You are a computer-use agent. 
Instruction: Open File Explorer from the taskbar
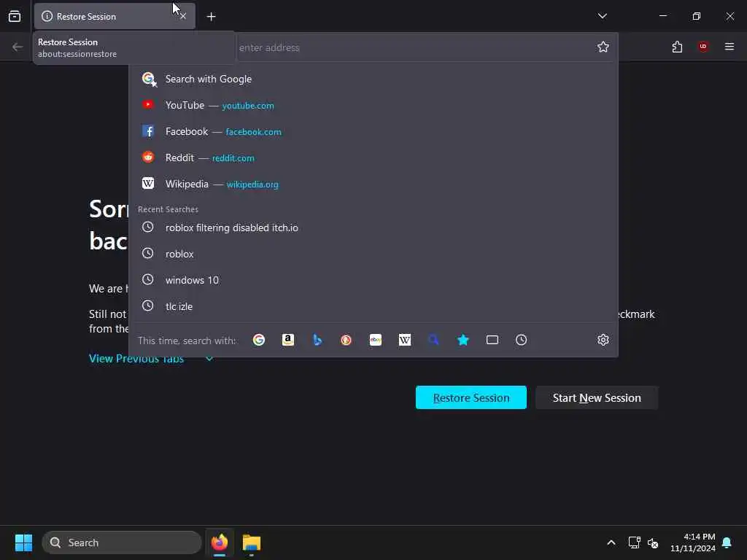[252, 542]
